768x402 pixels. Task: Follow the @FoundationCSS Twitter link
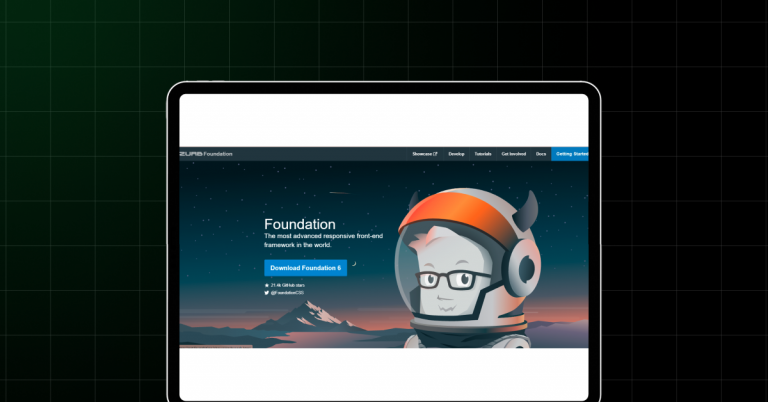click(287, 293)
